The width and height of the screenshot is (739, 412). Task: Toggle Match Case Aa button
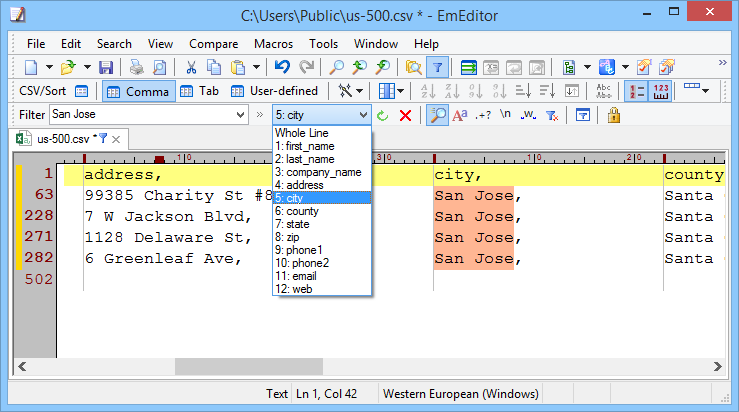(x=460, y=115)
